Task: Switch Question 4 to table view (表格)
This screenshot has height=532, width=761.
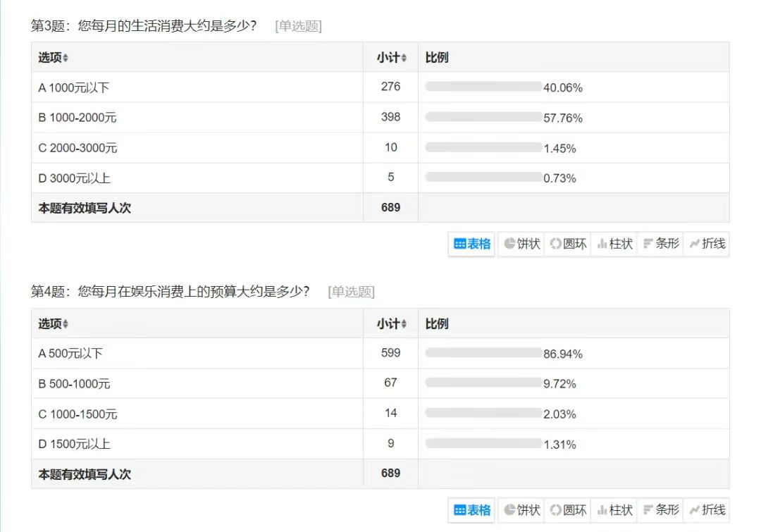Action: [471, 510]
